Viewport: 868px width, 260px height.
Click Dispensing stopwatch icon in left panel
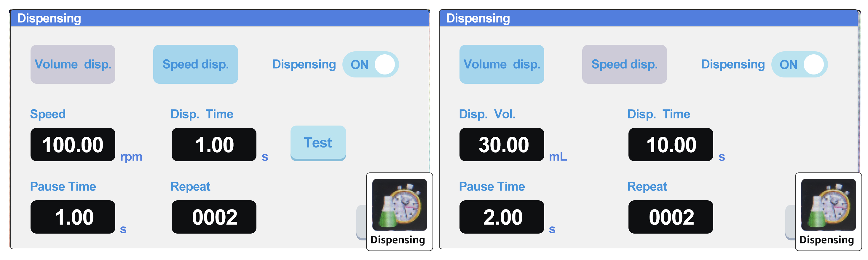pyautogui.click(x=399, y=205)
